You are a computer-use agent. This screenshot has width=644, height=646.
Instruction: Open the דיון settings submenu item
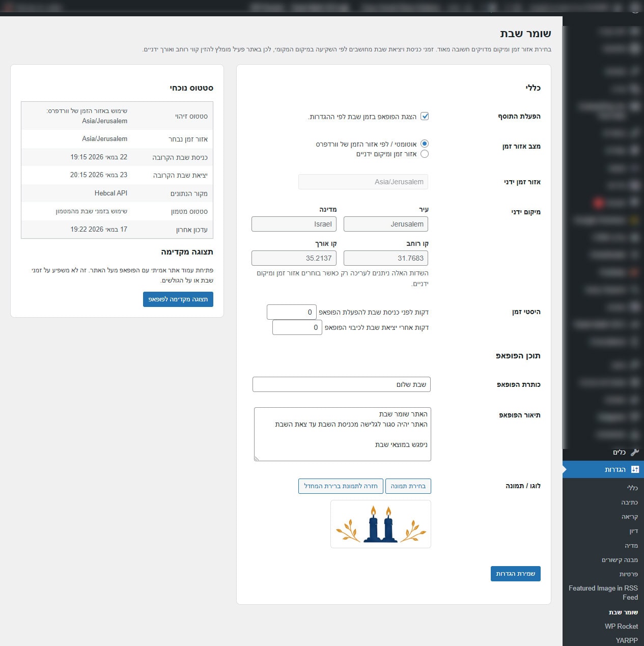[x=633, y=531]
